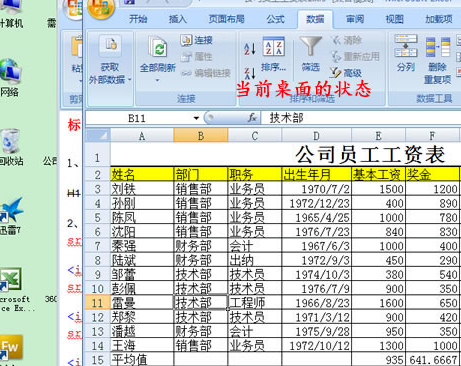Click the Microsoft Office Excel desktop shortcut
This screenshot has width=461, height=366.
[x=11, y=279]
